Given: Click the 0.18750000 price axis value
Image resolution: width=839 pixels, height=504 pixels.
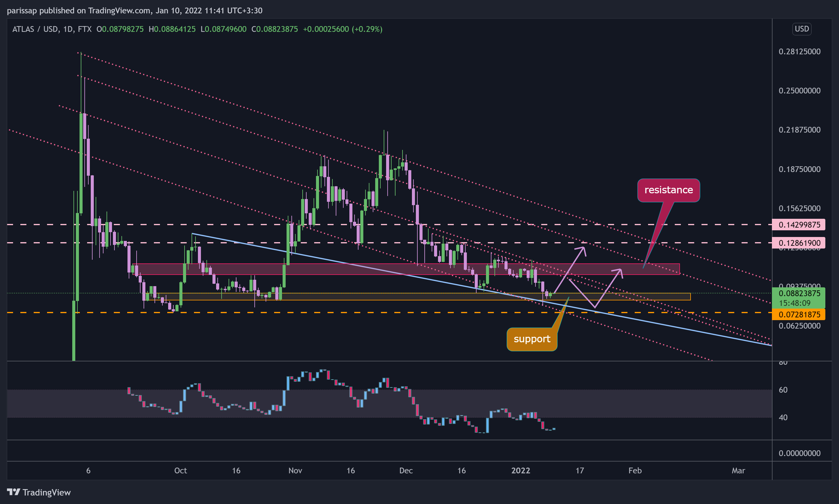Looking at the screenshot, I should tap(799, 169).
